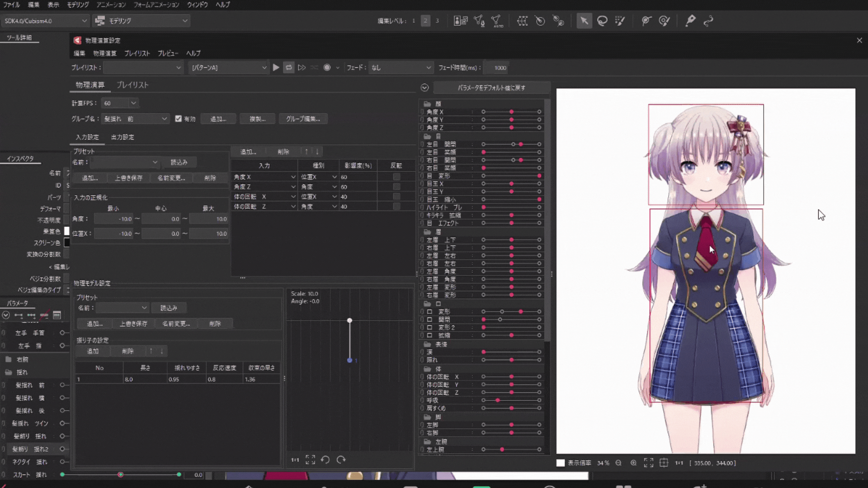Open the parameter palette menu in main window
Screen dimensions: 868x488
click(x=6, y=315)
